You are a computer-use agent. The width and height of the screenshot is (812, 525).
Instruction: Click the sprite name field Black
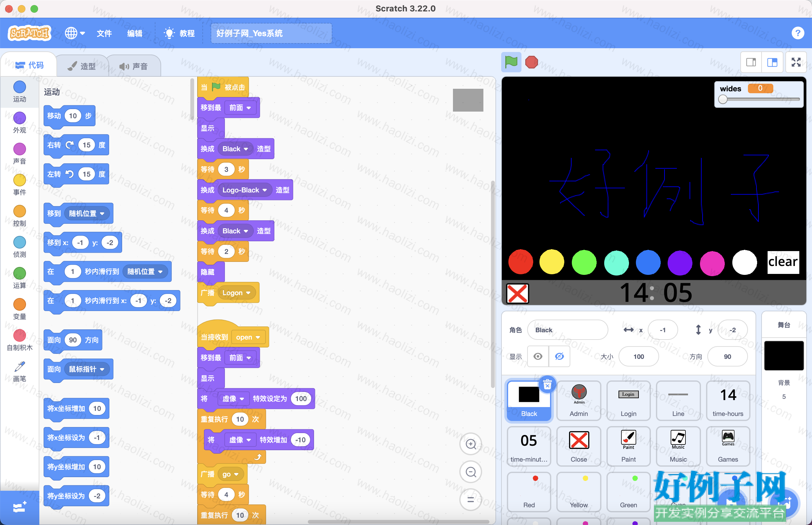(x=567, y=330)
